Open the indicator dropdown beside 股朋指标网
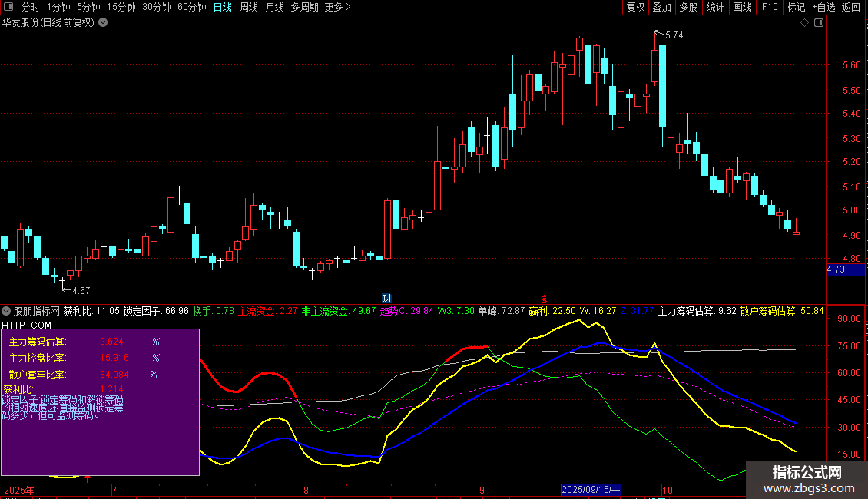The height and width of the screenshot is (499, 868). (7, 311)
